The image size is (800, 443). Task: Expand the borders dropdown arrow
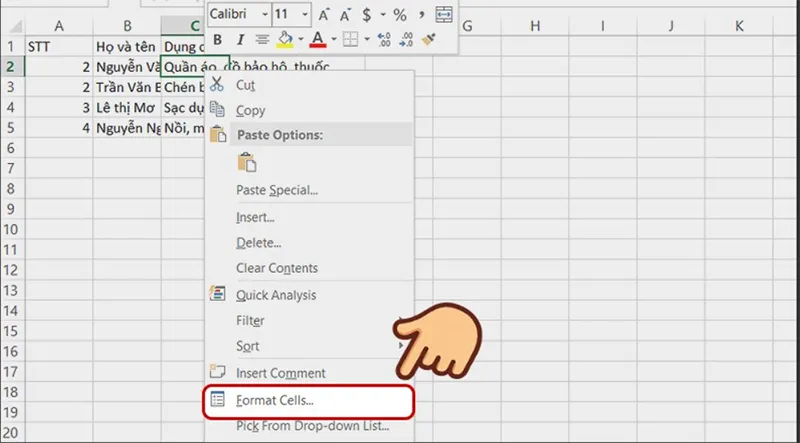[367, 40]
